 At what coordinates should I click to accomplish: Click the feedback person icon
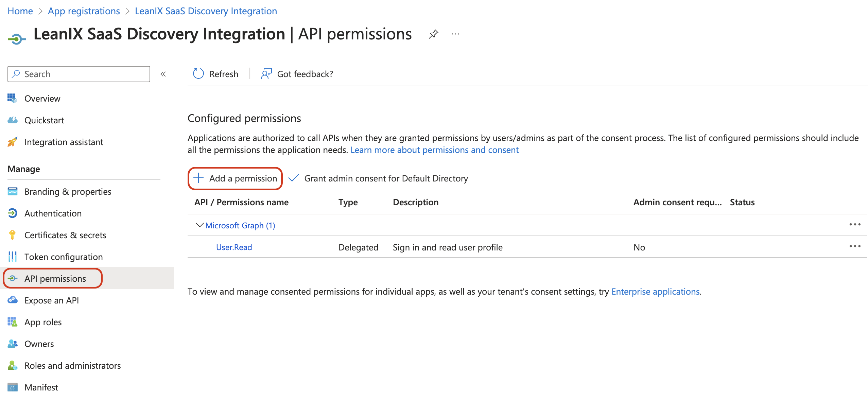[x=266, y=73]
